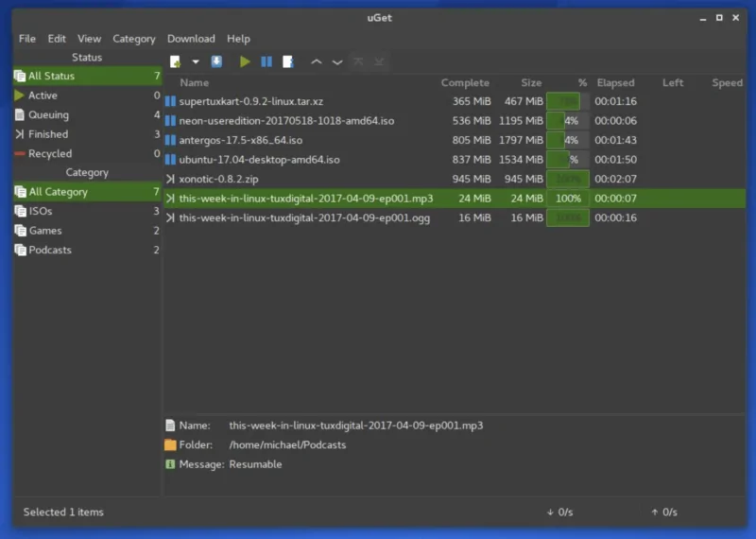This screenshot has width=756, height=539.
Task: Select the Games category
Action: pos(87,230)
